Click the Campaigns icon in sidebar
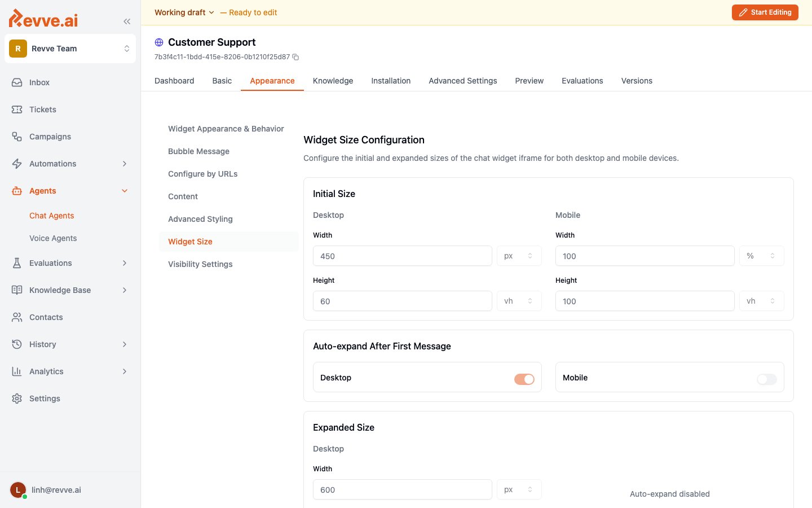 17,137
